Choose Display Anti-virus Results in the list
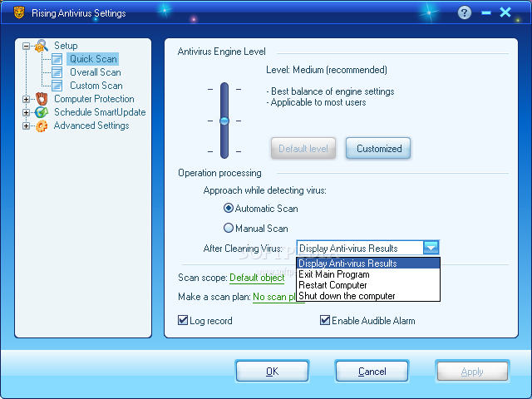The image size is (532, 399). pos(368,264)
